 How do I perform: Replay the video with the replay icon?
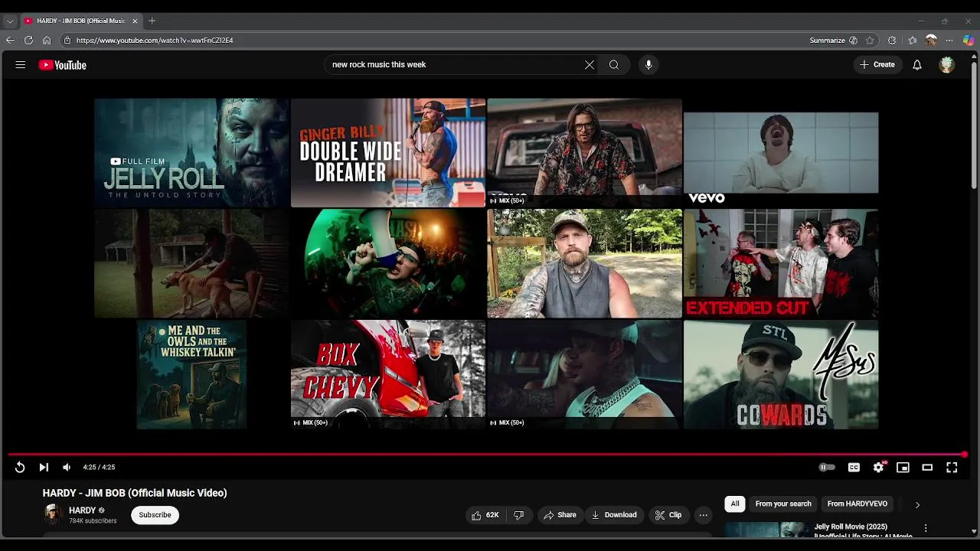(x=20, y=467)
